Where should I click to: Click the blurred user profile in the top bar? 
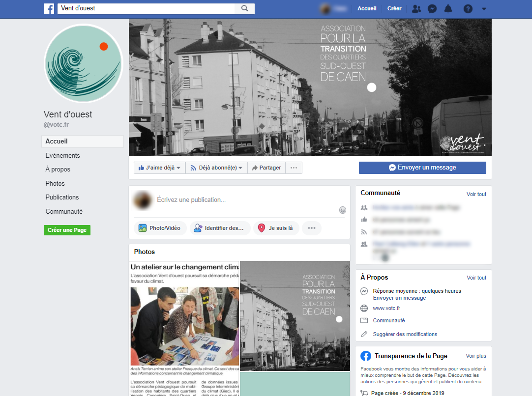coord(333,9)
